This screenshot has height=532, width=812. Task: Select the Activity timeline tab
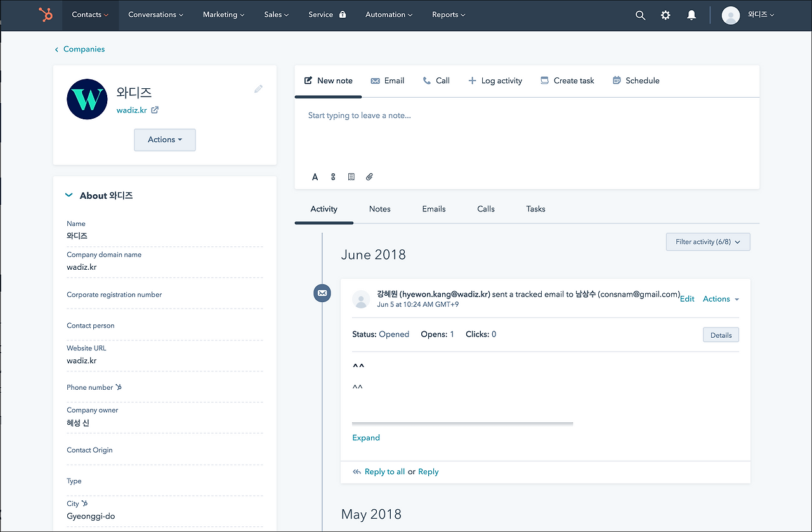pos(324,209)
